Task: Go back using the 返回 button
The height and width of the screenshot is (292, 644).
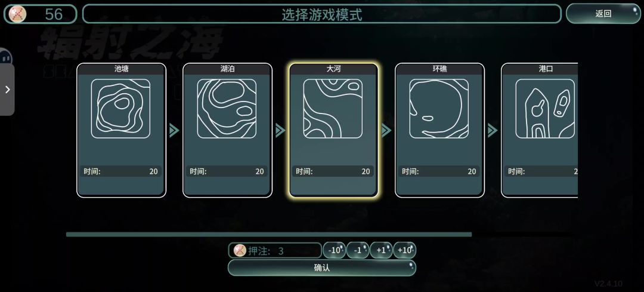Action: click(603, 14)
